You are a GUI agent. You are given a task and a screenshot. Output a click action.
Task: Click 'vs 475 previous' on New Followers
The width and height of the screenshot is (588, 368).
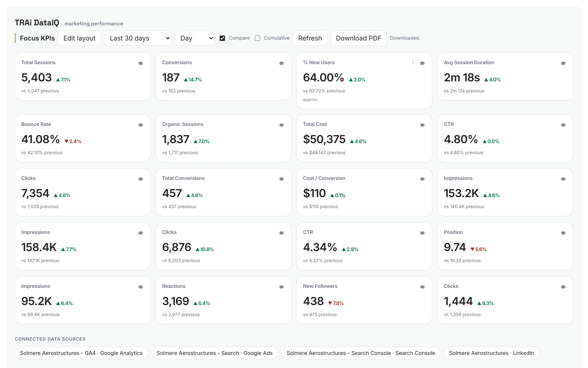coord(320,314)
